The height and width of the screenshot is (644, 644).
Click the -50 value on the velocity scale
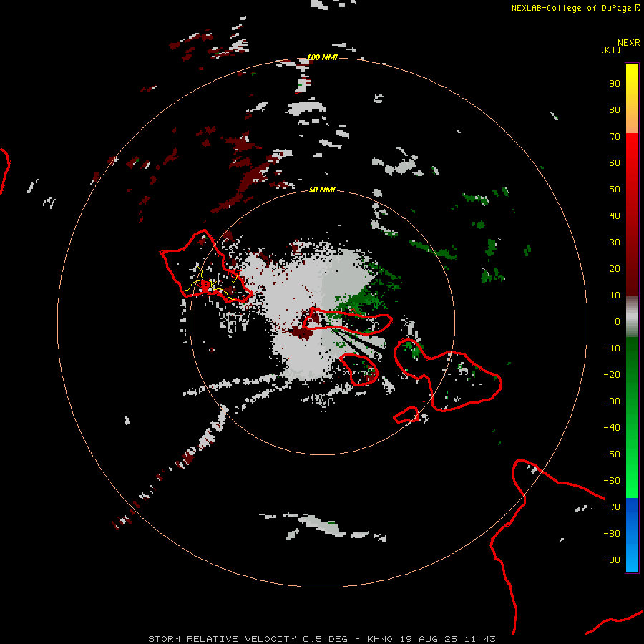612,454
